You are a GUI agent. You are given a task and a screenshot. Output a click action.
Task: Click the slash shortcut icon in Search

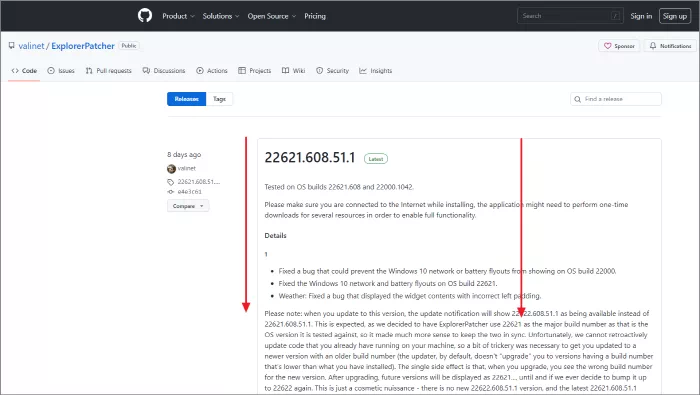tap(615, 16)
